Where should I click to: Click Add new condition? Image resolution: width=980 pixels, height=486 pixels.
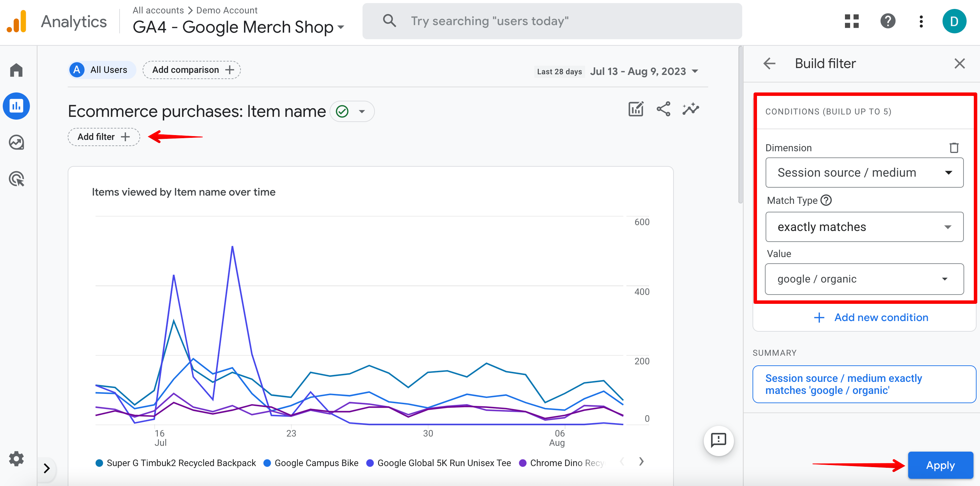tap(871, 317)
